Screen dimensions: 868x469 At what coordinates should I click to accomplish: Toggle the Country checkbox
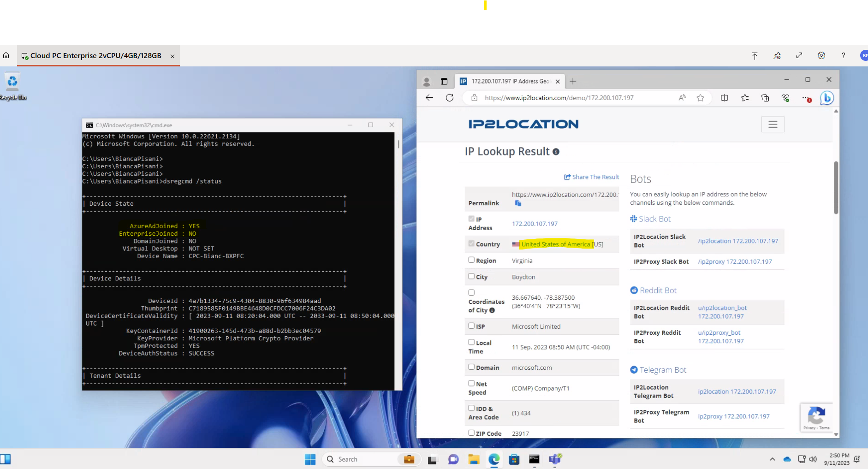(x=471, y=243)
